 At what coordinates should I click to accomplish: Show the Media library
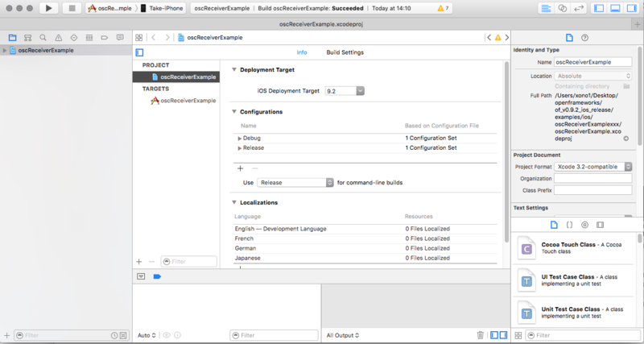600,225
